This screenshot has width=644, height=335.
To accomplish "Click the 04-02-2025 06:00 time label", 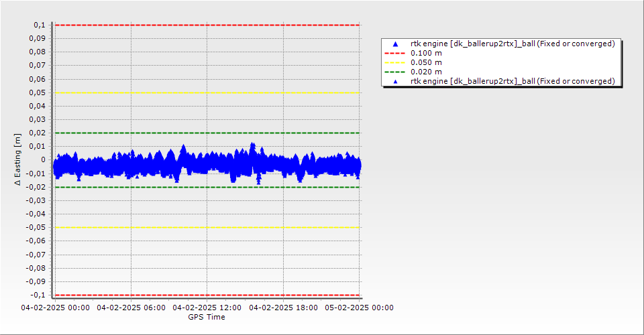I will point(131,308).
